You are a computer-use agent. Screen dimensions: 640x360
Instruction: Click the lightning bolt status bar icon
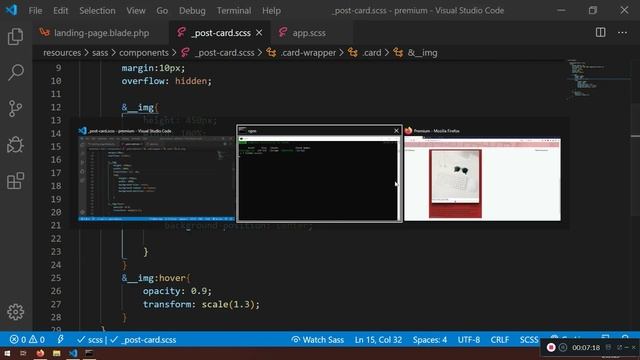pyautogui.click(x=60, y=340)
